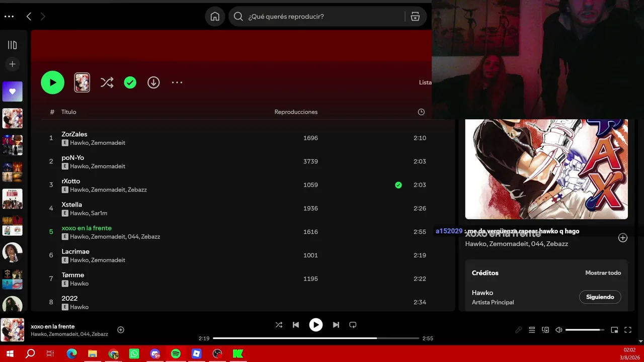The height and width of the screenshot is (362, 644).
Task: Sort by the duration clock column
Action: [421, 112]
